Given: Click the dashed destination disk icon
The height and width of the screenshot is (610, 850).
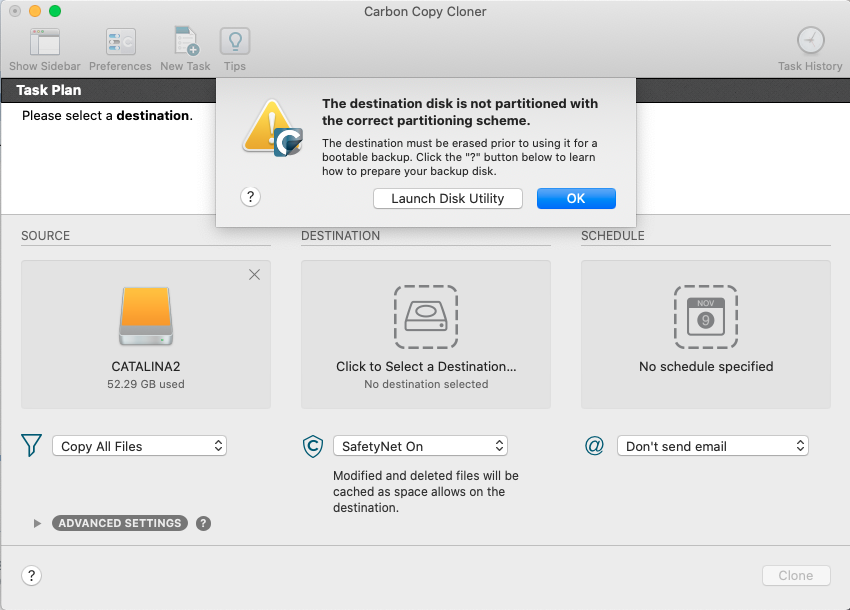Looking at the screenshot, I should 426,317.
